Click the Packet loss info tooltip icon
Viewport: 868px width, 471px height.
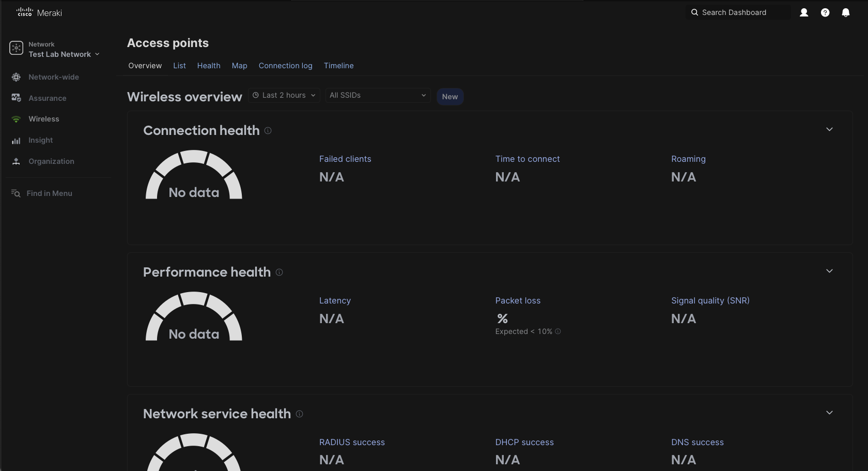click(x=558, y=332)
